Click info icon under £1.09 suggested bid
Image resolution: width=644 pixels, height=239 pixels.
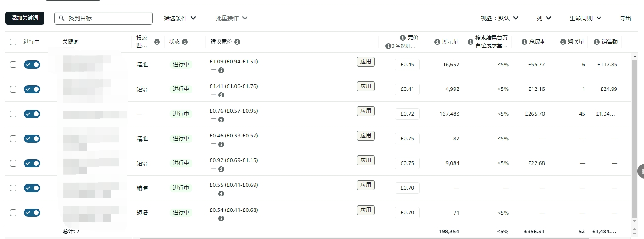[221, 70]
